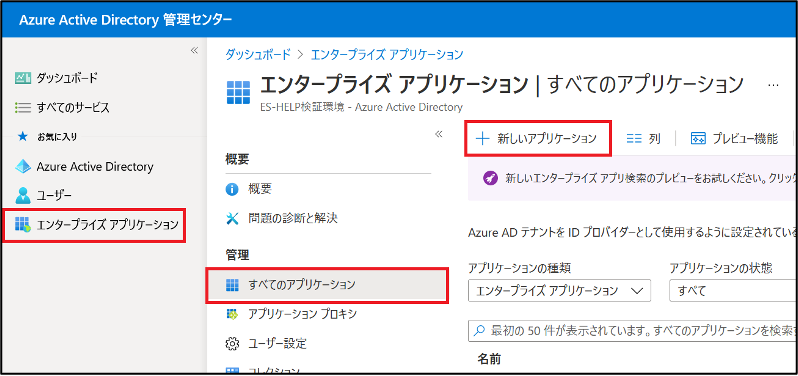
Task: Click the plus icon for new application
Action: (x=482, y=138)
